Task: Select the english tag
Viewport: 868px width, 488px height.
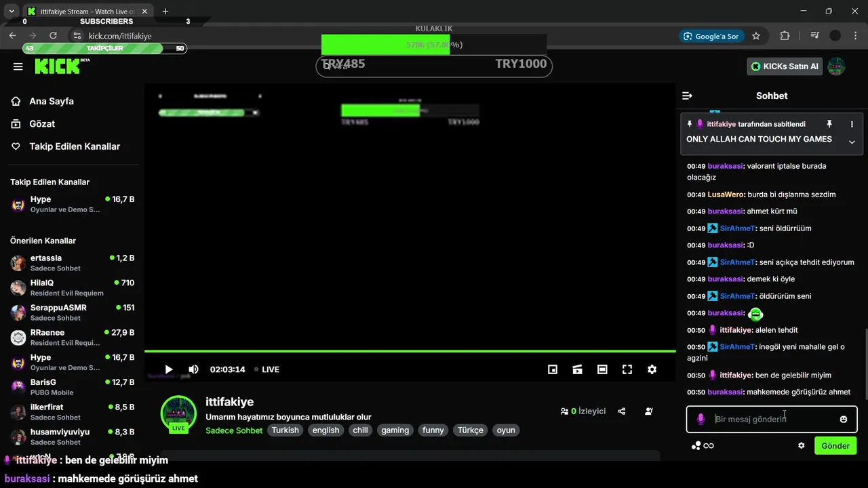Action: pyautogui.click(x=325, y=430)
